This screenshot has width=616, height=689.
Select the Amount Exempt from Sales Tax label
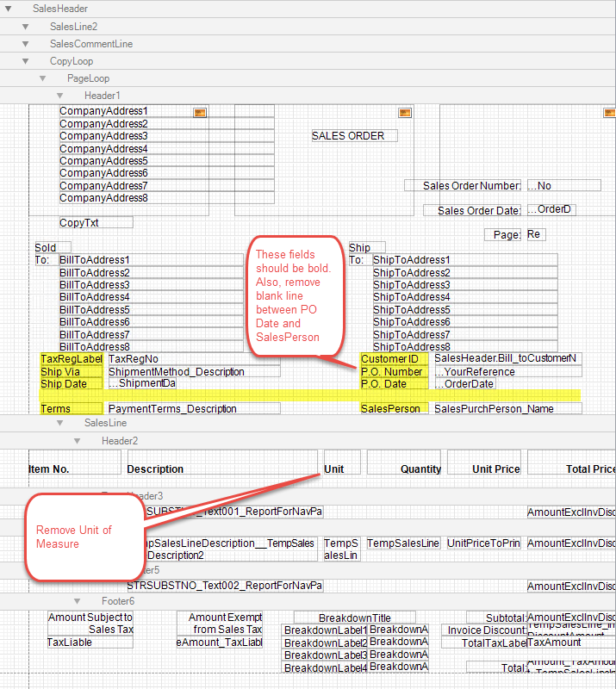pos(220,623)
